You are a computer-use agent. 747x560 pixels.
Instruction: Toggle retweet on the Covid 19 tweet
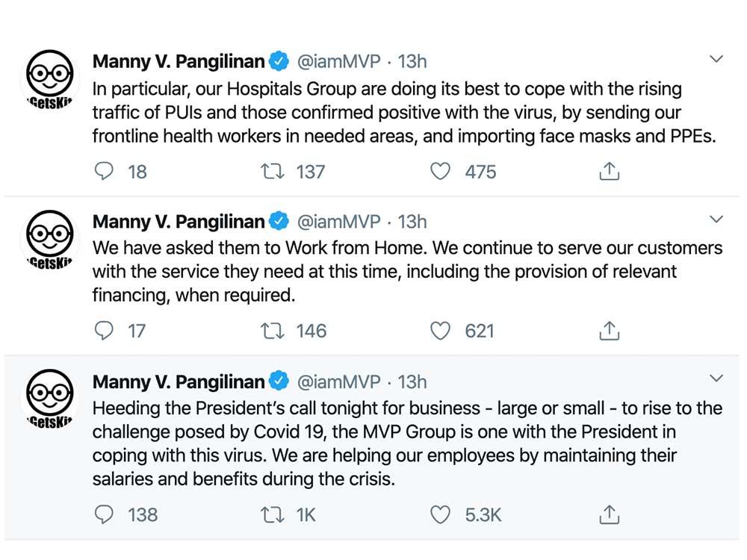(273, 514)
